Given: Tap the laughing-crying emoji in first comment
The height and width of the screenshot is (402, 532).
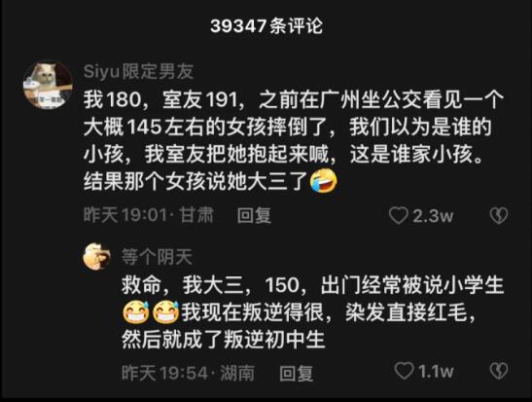Looking at the screenshot, I should click(x=323, y=182).
